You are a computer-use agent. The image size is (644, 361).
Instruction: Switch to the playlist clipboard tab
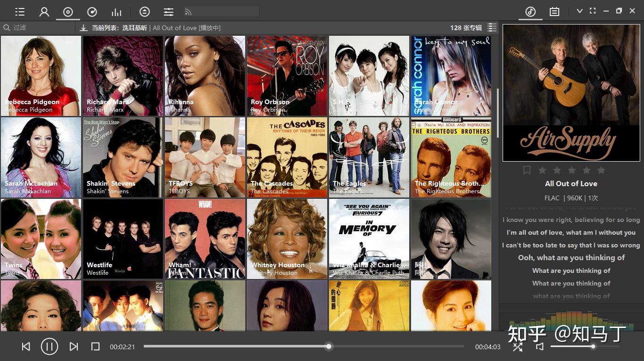(554, 11)
